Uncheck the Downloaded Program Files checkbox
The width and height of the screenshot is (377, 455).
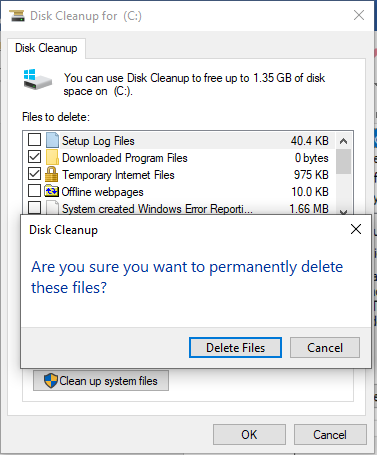point(34,157)
